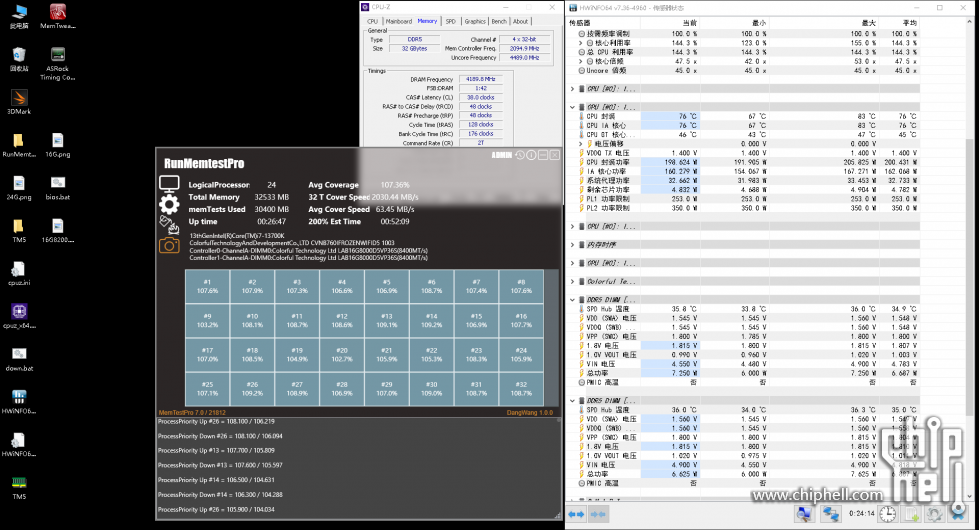
Task: Open the Bench tab in CPU-Z
Action: [499, 21]
